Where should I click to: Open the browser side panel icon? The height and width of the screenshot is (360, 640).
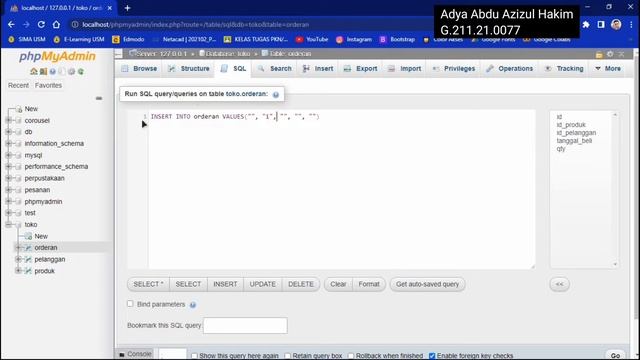pos(601,24)
